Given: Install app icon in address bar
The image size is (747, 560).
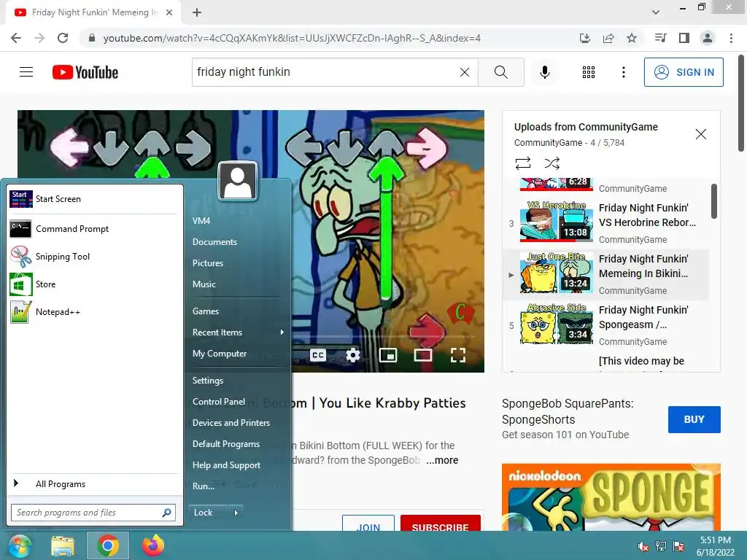Looking at the screenshot, I should 585,38.
